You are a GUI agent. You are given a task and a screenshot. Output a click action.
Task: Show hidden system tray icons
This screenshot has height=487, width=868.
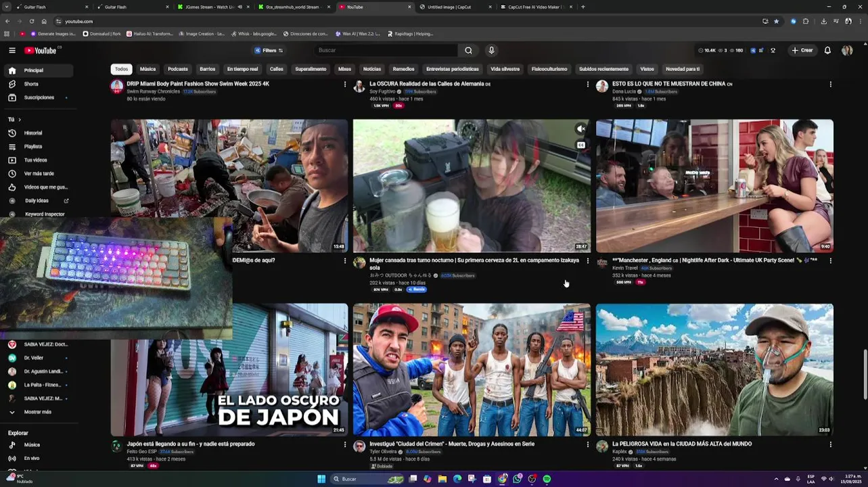[x=776, y=479]
